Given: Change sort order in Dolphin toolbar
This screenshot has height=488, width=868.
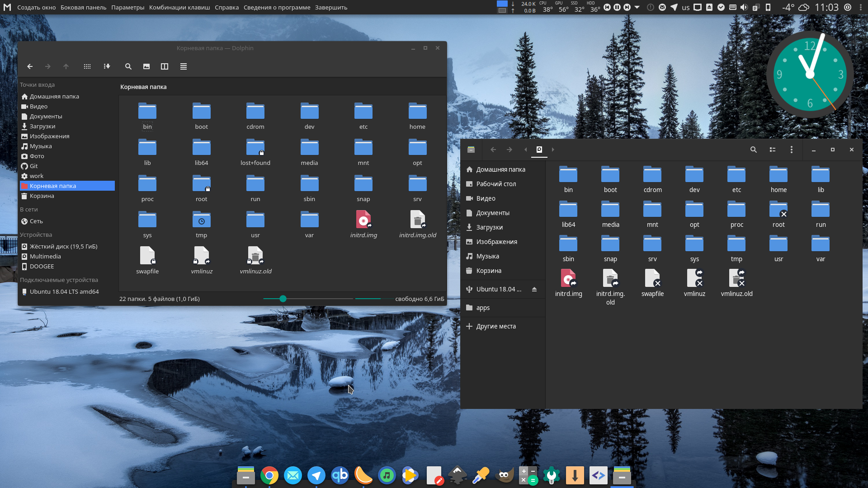Looking at the screenshot, I should pos(107,66).
